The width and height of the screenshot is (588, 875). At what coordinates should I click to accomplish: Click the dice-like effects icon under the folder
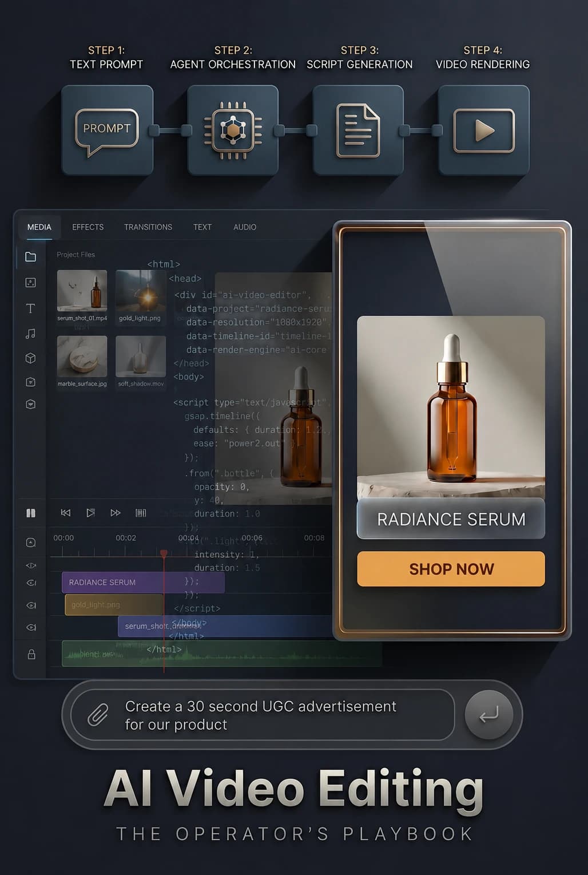[31, 283]
